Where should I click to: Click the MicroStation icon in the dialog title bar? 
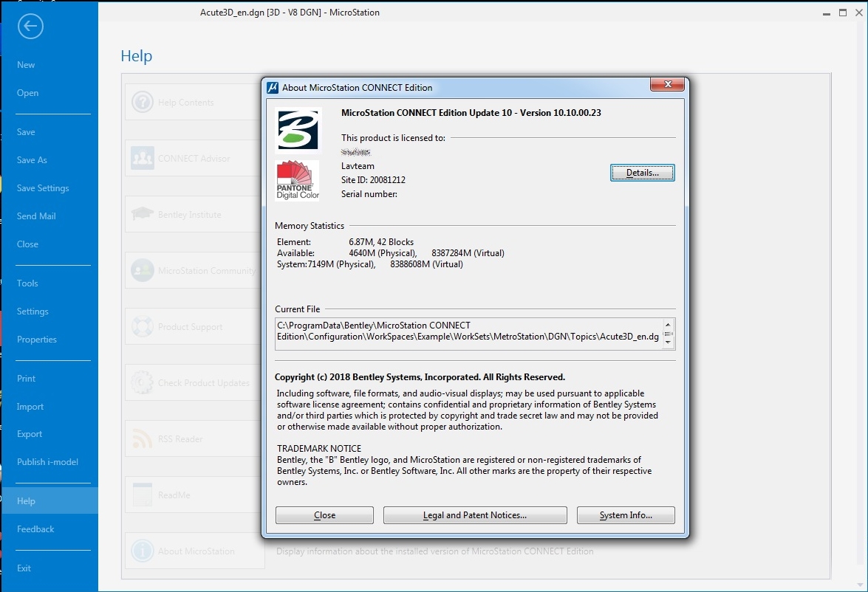(x=273, y=87)
